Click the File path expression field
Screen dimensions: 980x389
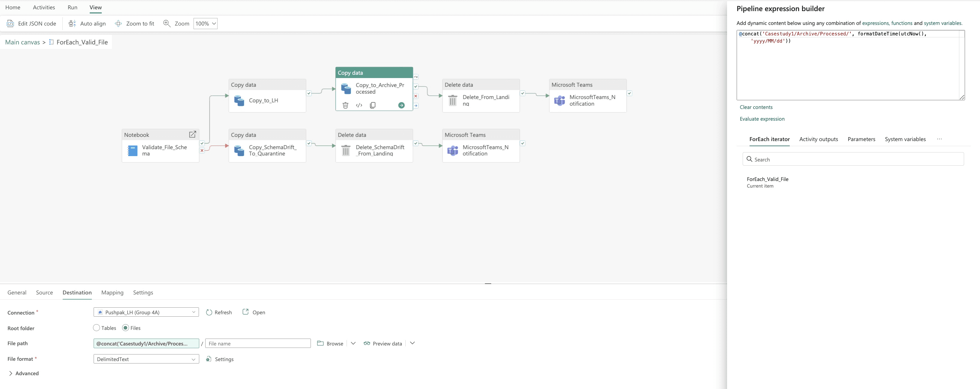click(146, 343)
